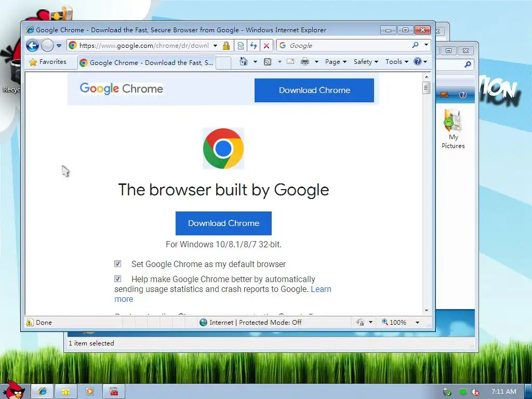Click the greyed Forward navigation button
Screen dimensions: 532x399
(x=47, y=46)
